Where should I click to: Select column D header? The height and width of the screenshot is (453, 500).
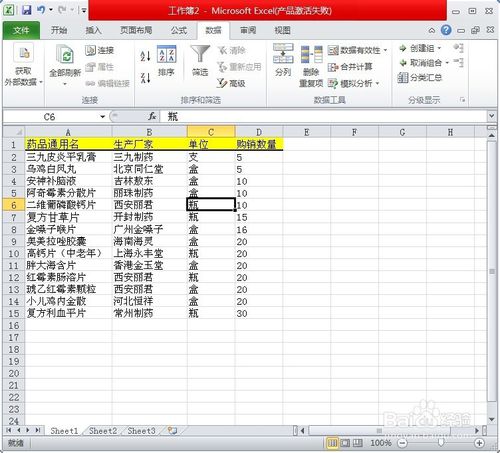(259, 132)
